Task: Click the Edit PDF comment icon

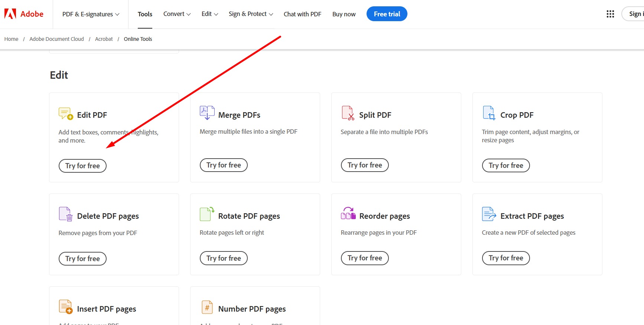Action: [x=66, y=113]
